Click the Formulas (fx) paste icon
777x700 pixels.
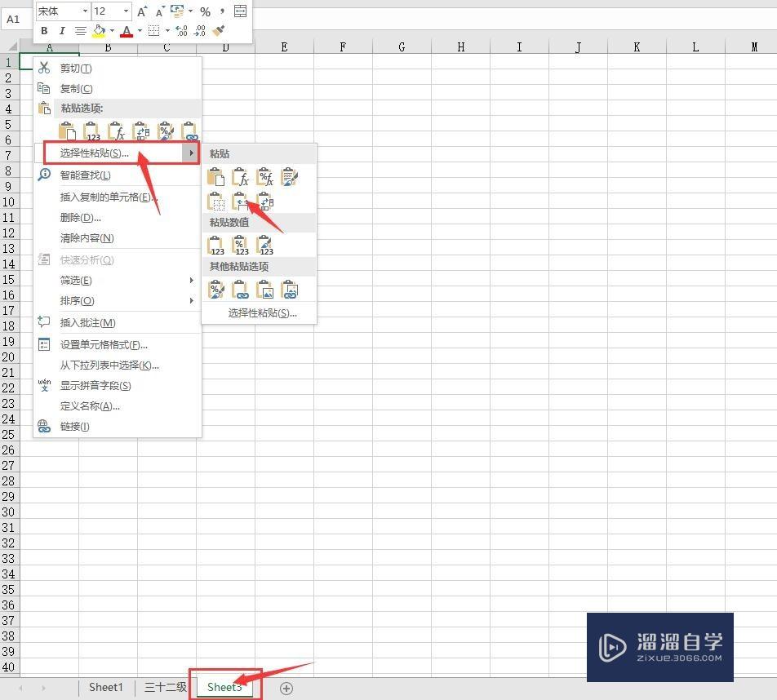[242, 177]
